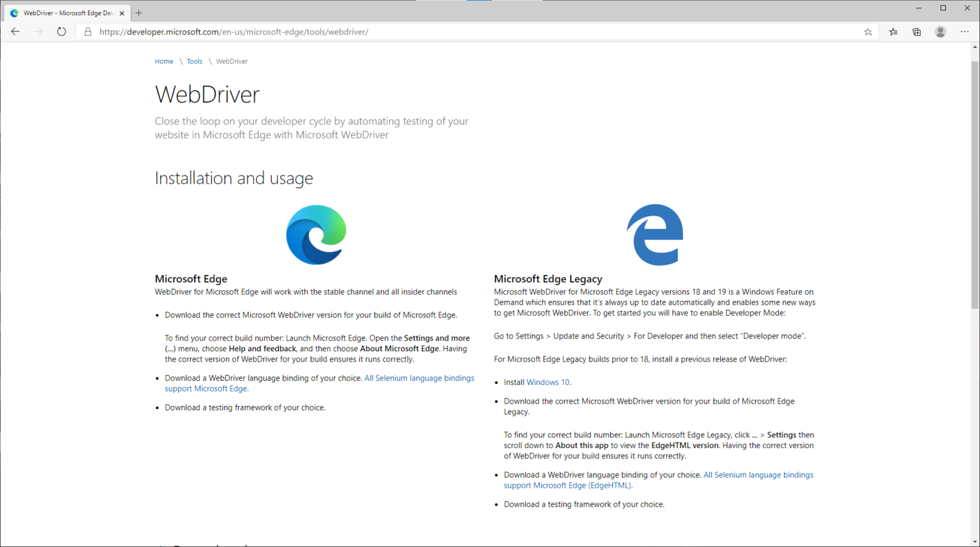Open Selenium bindings link for Microsoft Edge (EdgeHTML)
The image size is (980, 547).
coord(757,475)
